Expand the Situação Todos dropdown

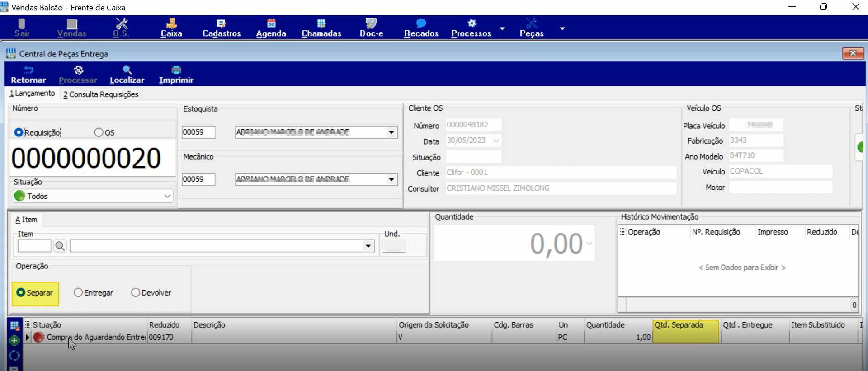coord(167,196)
